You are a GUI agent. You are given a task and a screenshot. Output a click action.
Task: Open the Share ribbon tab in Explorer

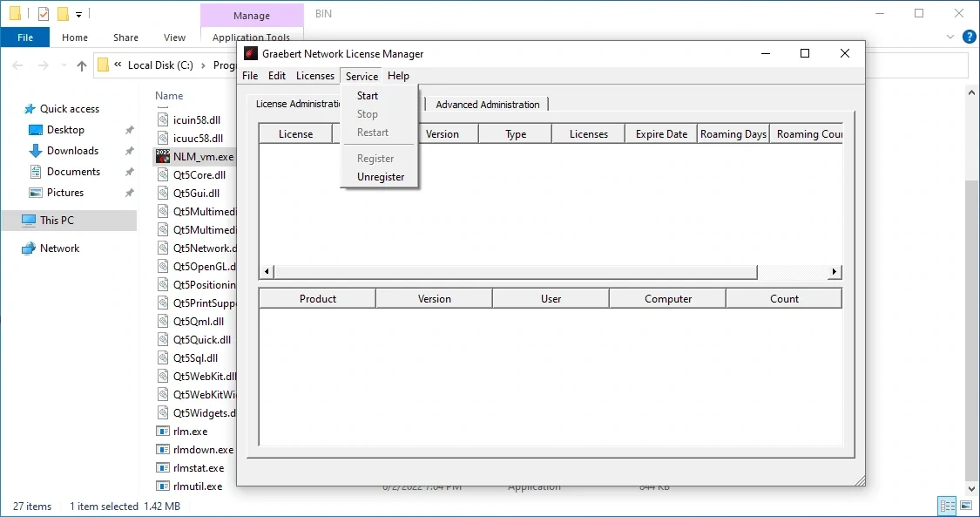[x=125, y=37]
